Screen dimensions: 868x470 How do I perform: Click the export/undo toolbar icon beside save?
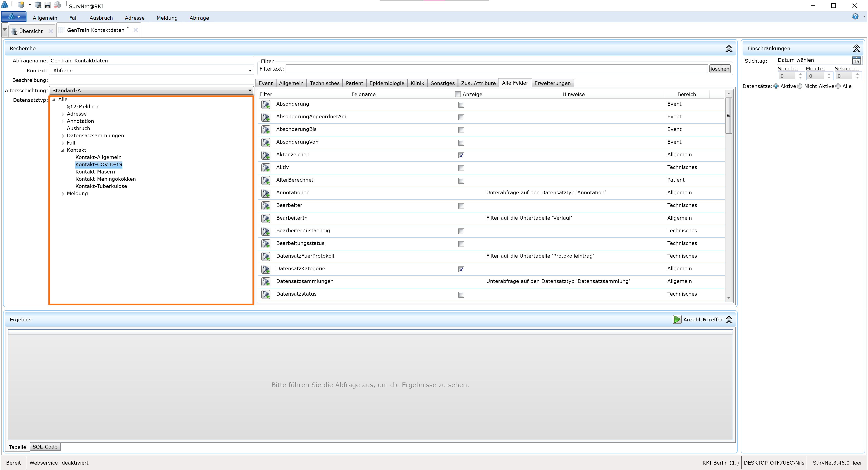click(57, 5)
